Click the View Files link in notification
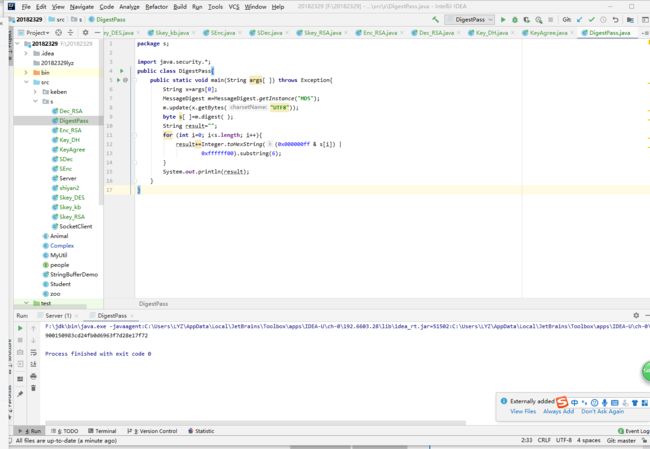Viewport: 650px width, 449px height. point(523,411)
